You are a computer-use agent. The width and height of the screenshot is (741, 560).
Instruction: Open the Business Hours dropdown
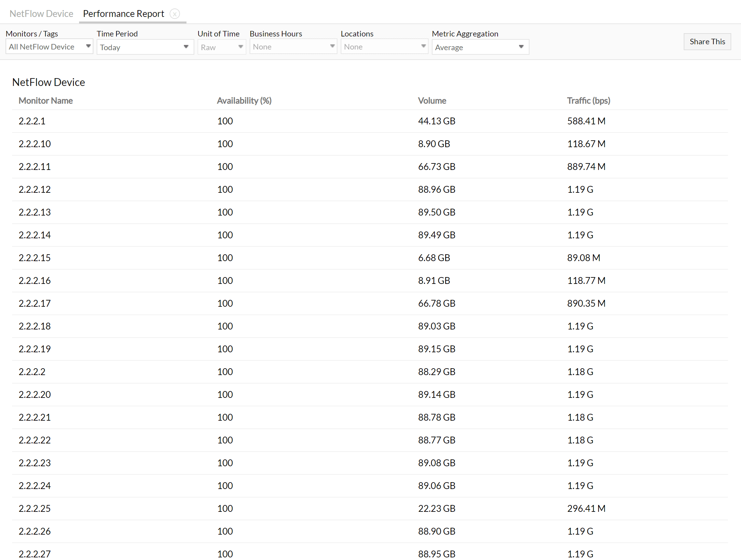[x=293, y=47]
